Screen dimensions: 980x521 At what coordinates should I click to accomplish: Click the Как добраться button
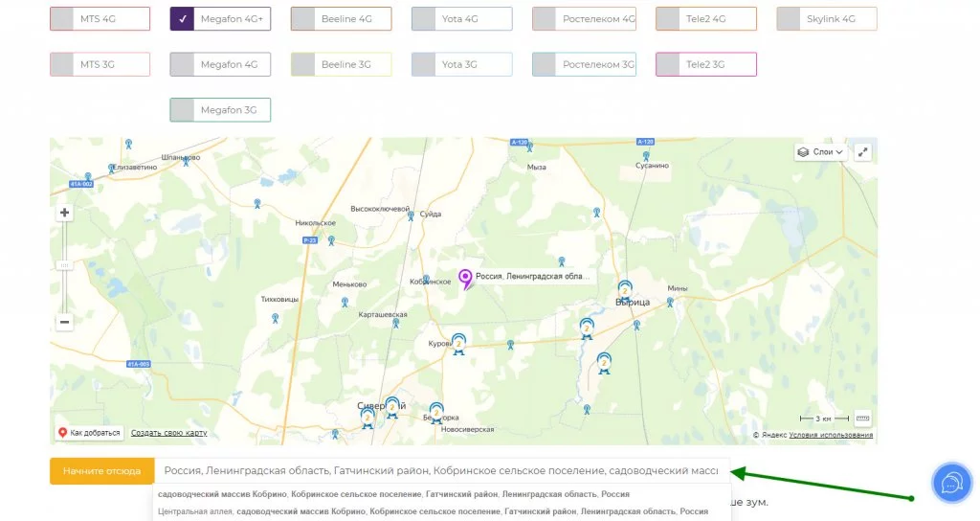[x=89, y=433]
